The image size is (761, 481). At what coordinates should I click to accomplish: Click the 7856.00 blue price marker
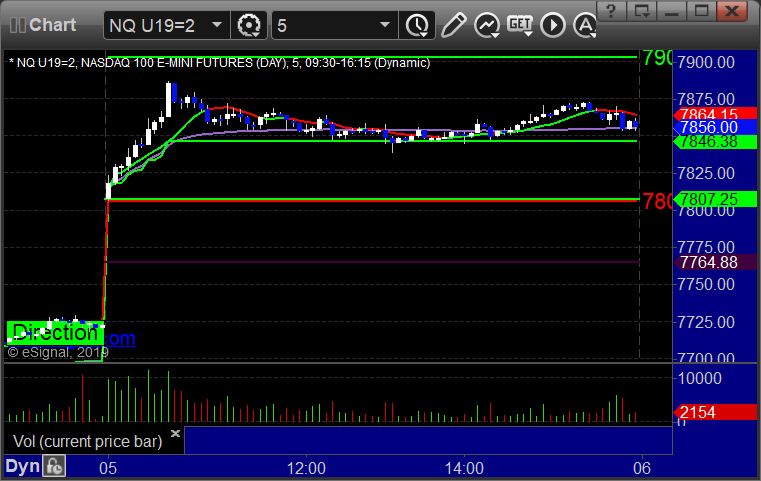(x=715, y=128)
